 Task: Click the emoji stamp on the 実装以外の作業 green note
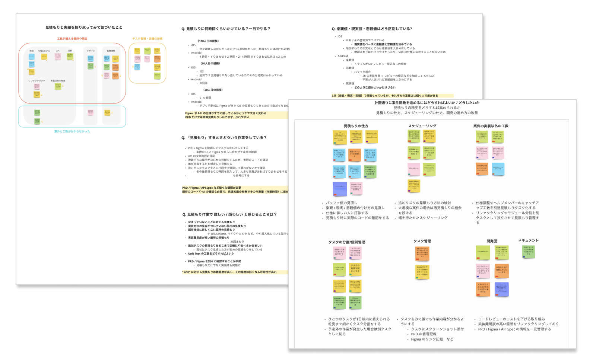[63, 86]
